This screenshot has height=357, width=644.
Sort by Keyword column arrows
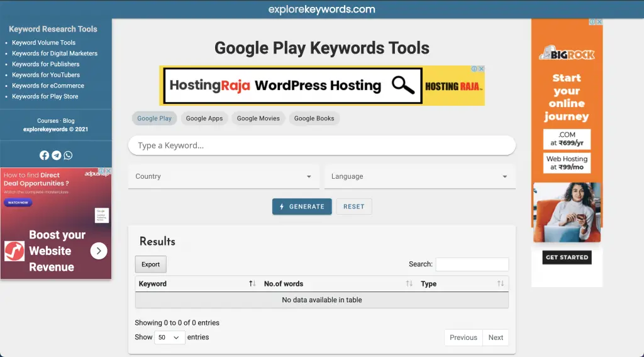point(252,283)
